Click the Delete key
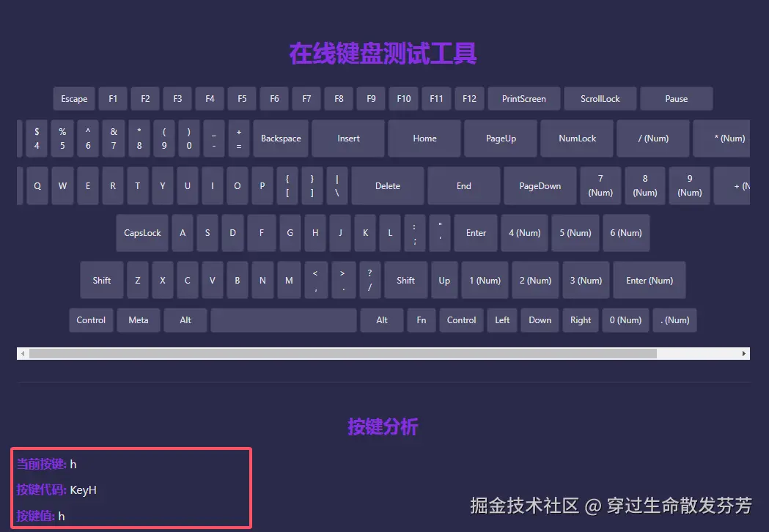Viewport: 769px width, 532px height. click(387, 185)
